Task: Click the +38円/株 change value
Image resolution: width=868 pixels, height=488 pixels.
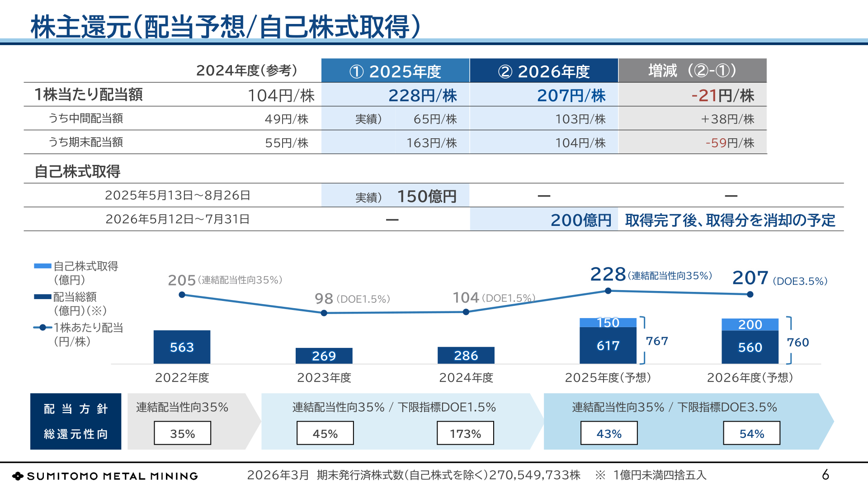Action: (727, 119)
